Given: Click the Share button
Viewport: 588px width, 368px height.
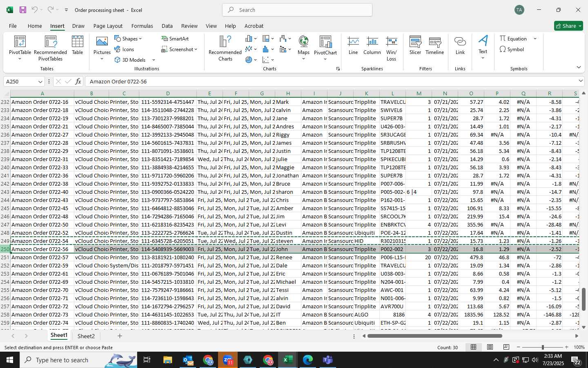Looking at the screenshot, I should point(568,26).
